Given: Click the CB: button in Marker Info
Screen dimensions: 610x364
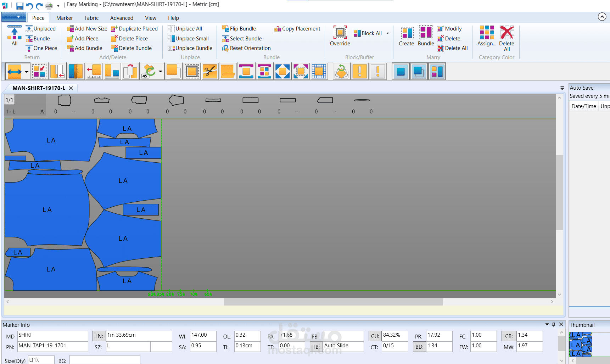Looking at the screenshot, I should (509, 336).
